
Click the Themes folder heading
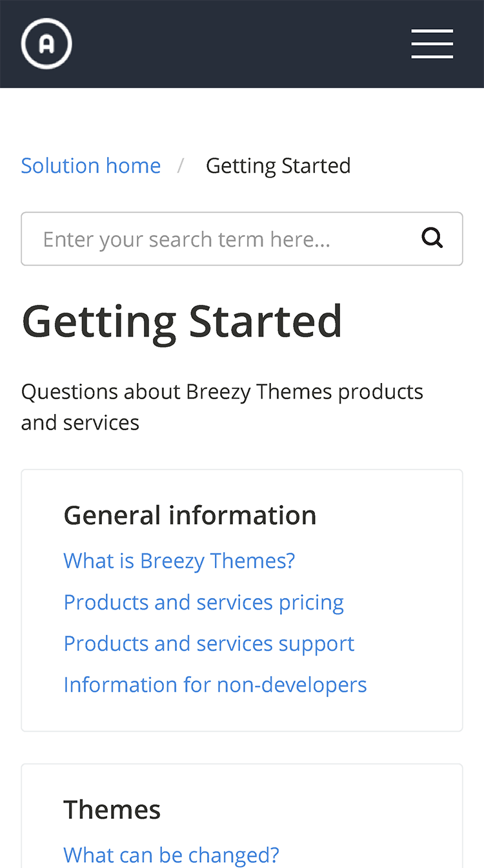pos(112,810)
